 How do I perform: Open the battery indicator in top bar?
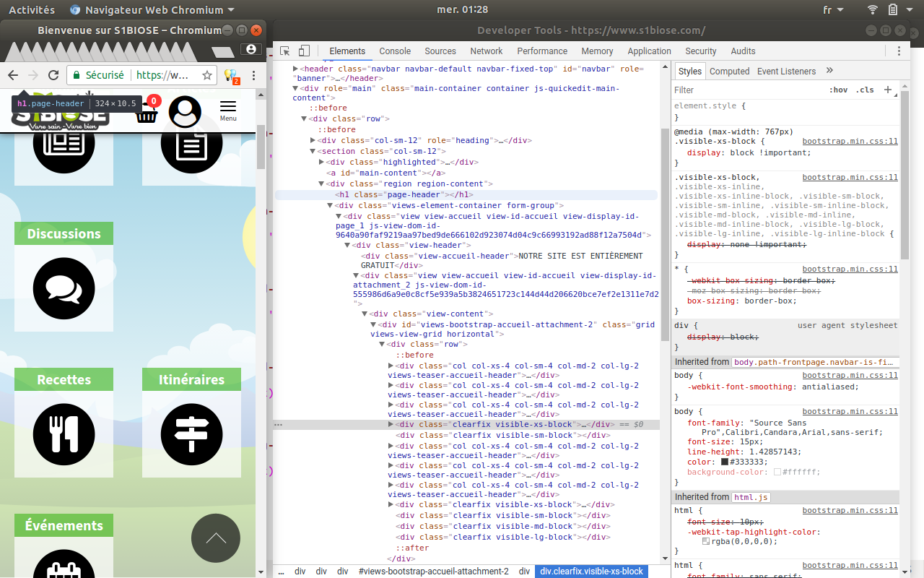(x=892, y=10)
